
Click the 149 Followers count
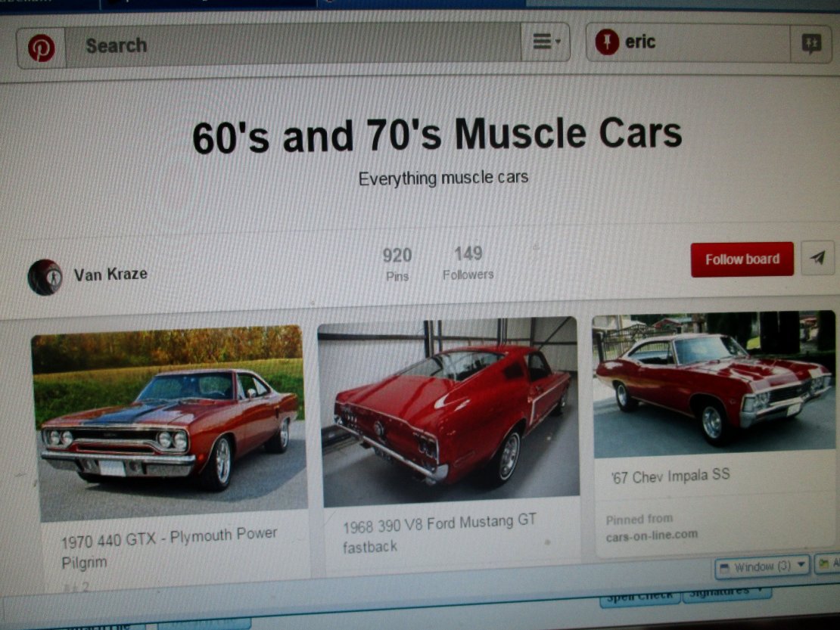[468, 262]
